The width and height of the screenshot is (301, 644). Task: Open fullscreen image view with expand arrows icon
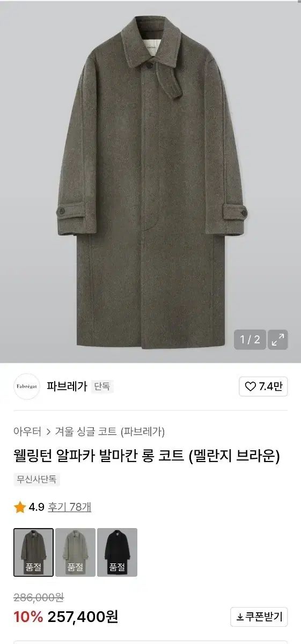click(278, 339)
